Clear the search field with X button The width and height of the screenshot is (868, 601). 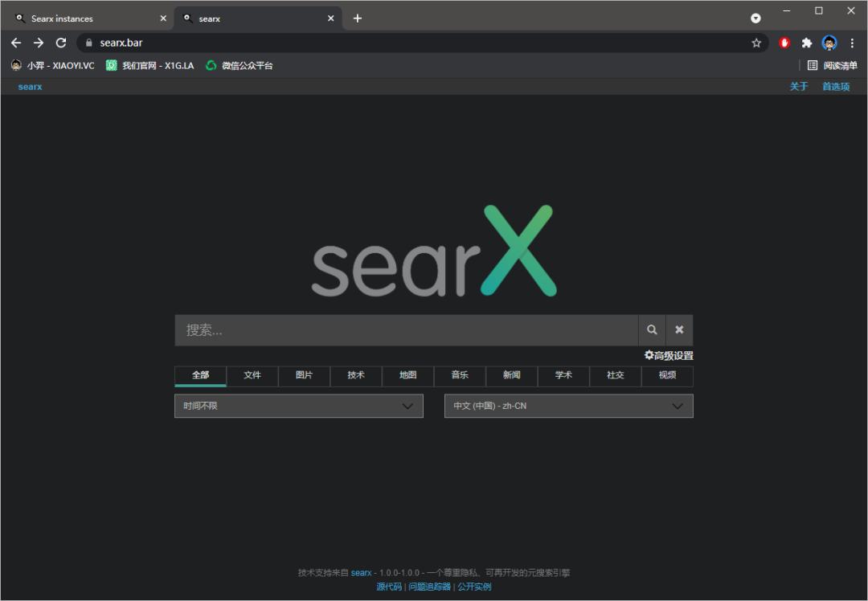[x=679, y=330]
